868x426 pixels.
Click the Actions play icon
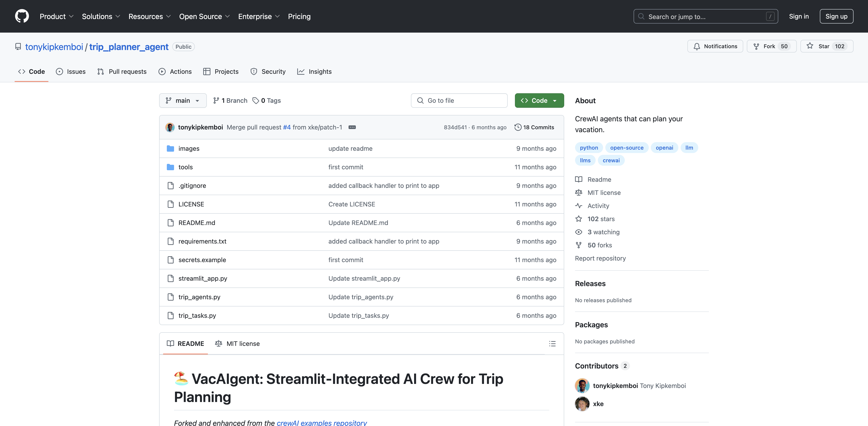(x=162, y=71)
